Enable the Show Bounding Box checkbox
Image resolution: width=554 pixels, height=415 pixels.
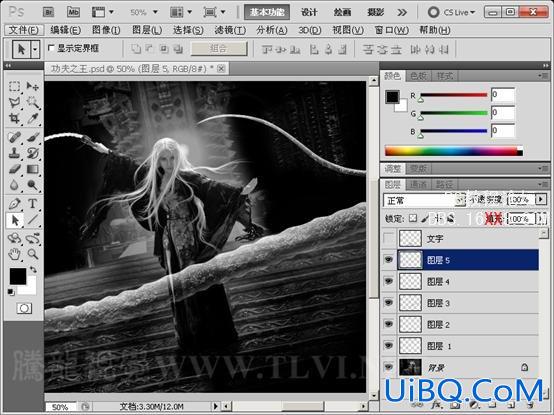(x=51, y=48)
